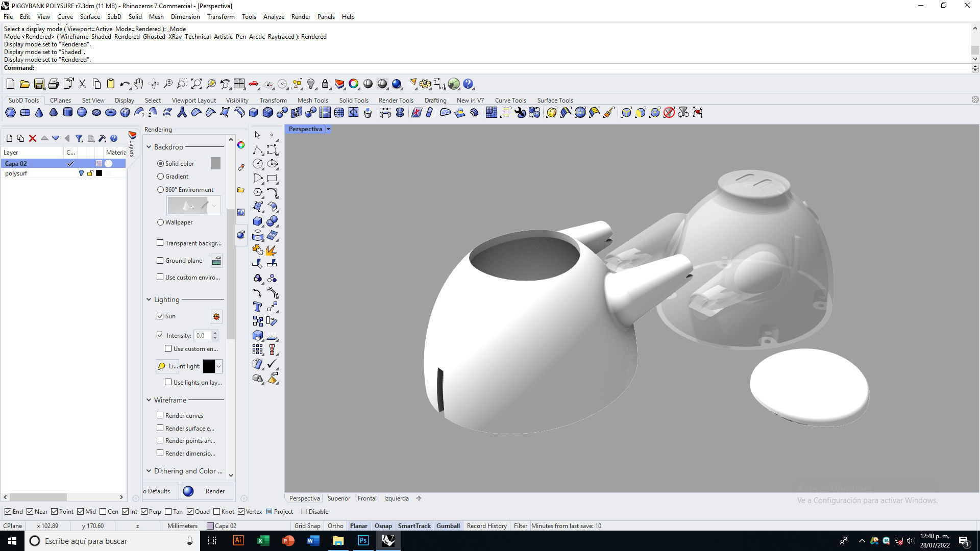Viewport: 980px width, 551px height.
Task: Click the padlock Lock objects icon
Action: coord(325,84)
